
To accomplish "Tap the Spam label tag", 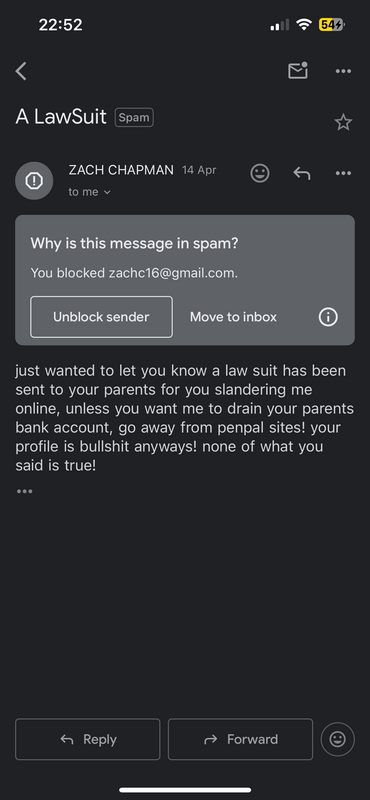I will pyautogui.click(x=134, y=117).
